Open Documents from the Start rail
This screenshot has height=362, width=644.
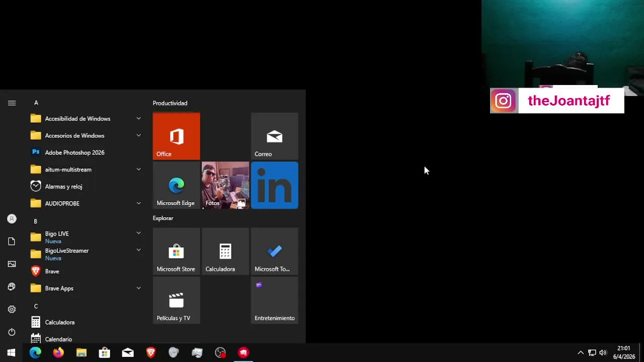tap(12, 241)
